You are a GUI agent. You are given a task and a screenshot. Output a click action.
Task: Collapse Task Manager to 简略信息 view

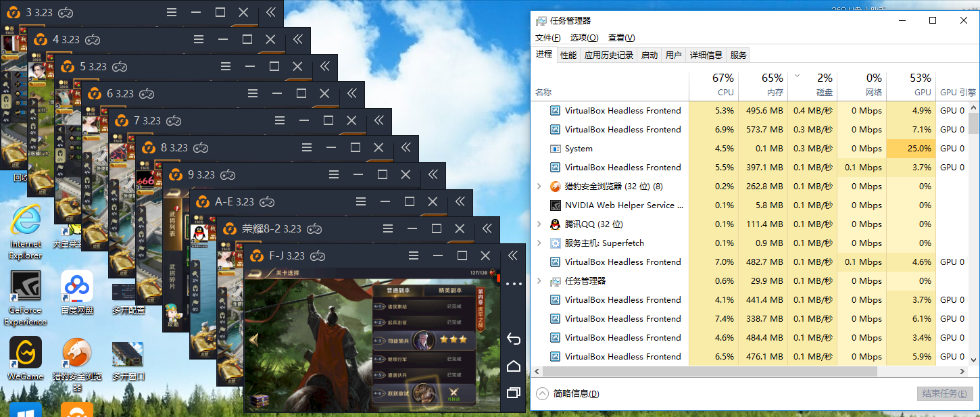(566, 394)
